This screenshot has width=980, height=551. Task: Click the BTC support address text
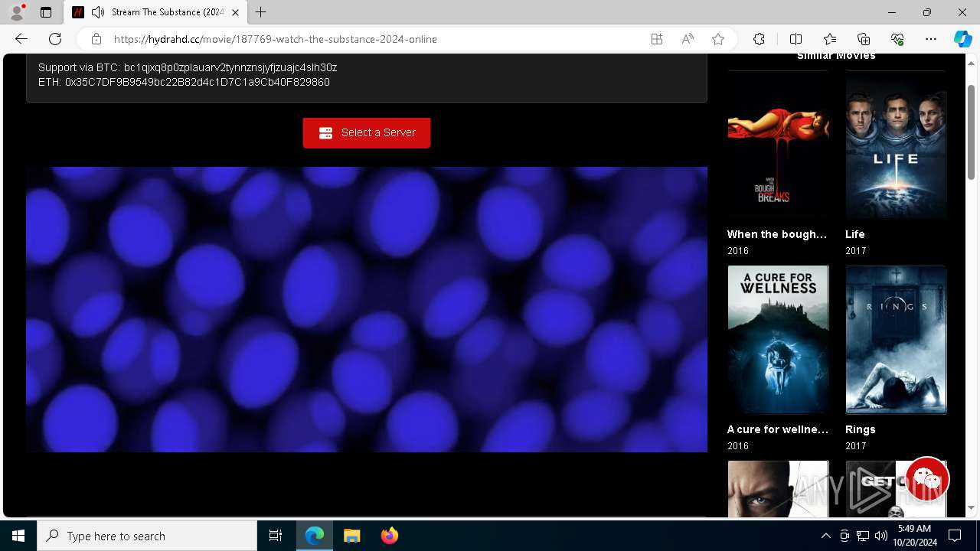pyautogui.click(x=230, y=67)
